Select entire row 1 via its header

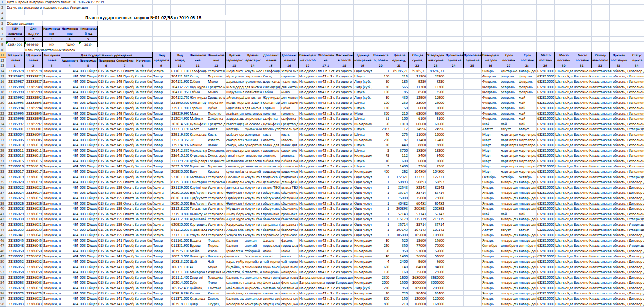3,2
